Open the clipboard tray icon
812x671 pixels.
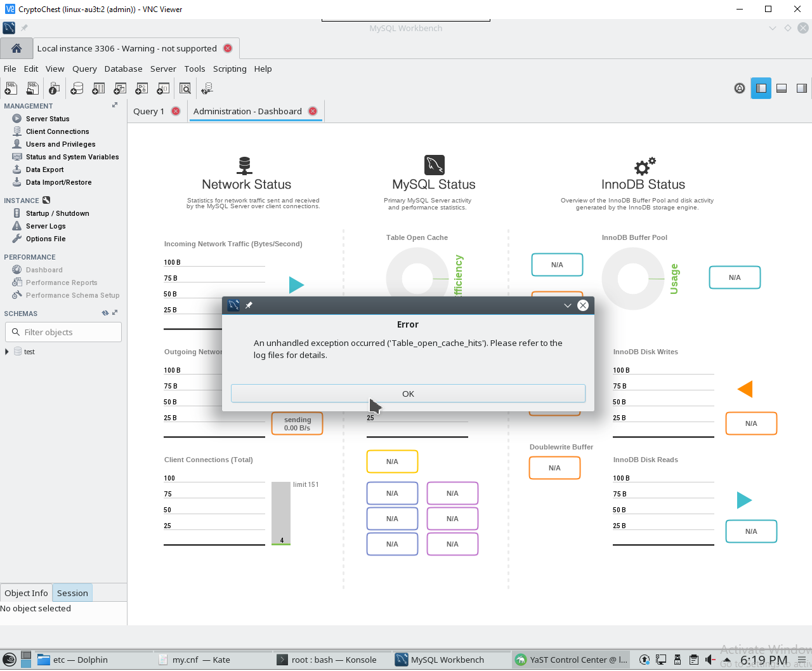click(693, 660)
